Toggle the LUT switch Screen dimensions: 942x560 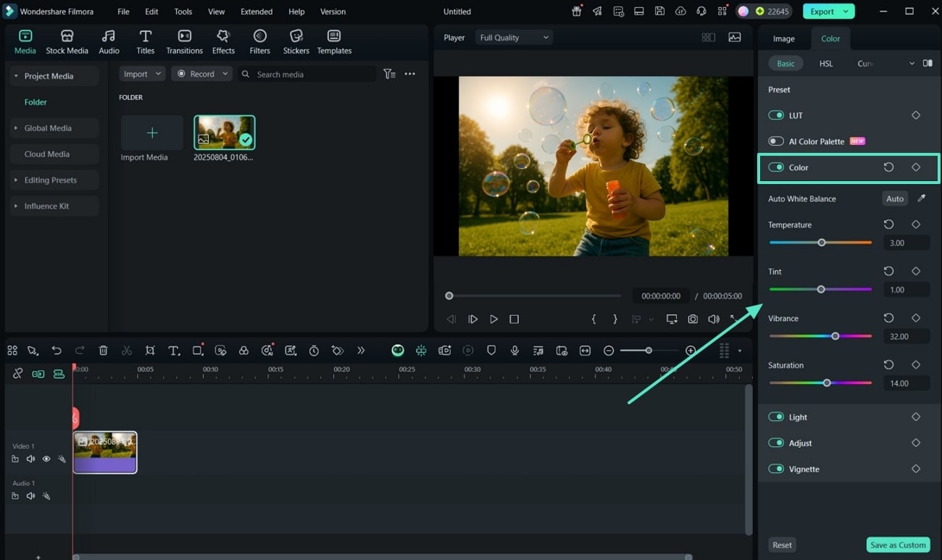pos(776,115)
